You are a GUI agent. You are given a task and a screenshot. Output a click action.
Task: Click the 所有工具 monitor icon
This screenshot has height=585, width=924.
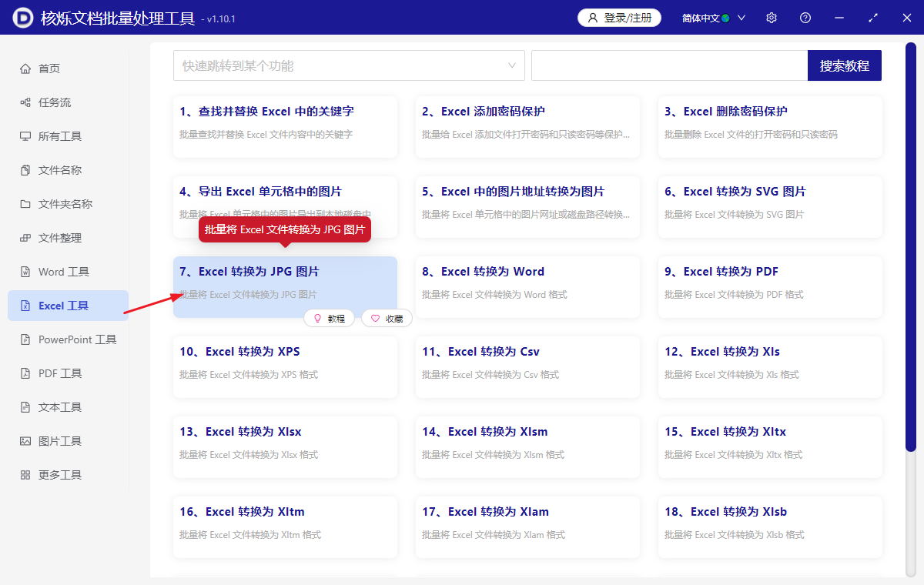[x=25, y=136]
